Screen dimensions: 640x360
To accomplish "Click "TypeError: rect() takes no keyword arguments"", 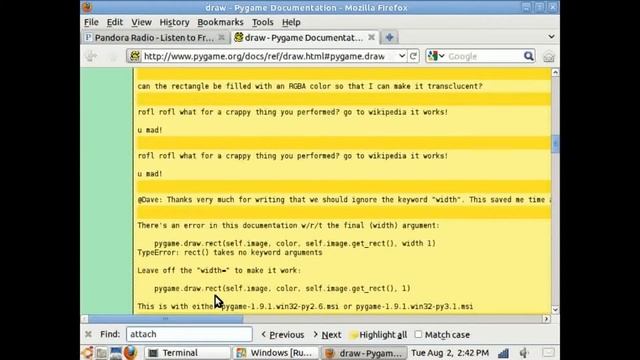I will [230, 253].
